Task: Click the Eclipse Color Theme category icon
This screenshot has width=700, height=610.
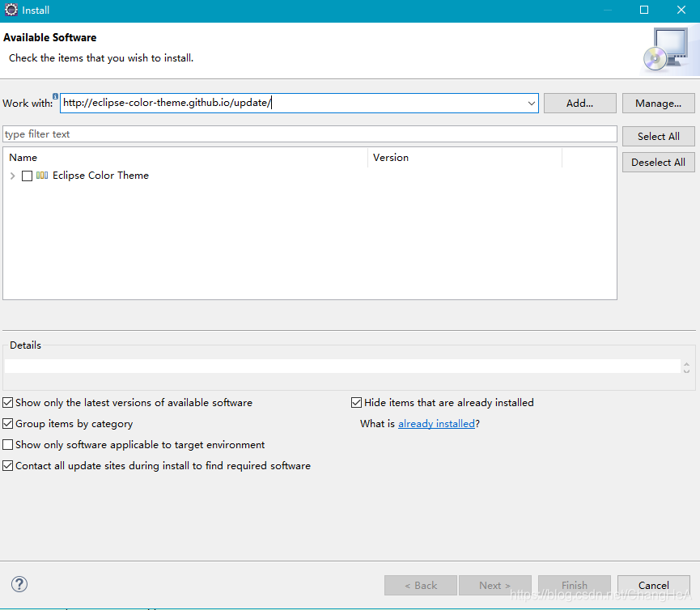Action: (42, 176)
